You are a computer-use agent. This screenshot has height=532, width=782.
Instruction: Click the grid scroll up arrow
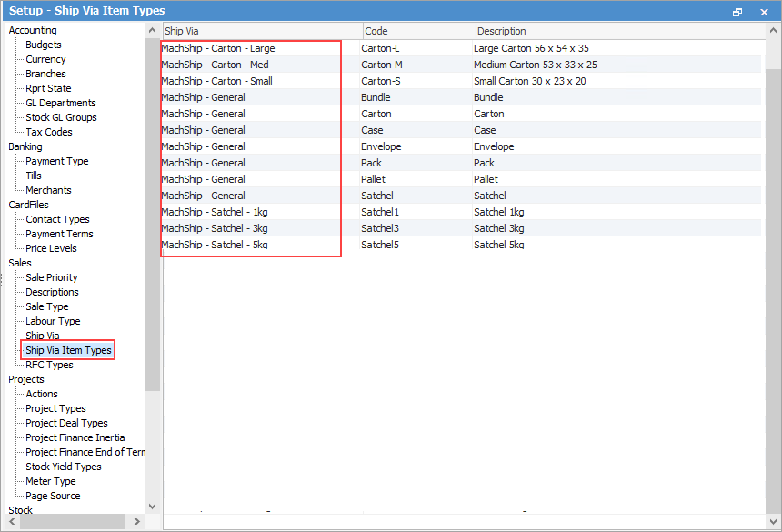coord(773,31)
